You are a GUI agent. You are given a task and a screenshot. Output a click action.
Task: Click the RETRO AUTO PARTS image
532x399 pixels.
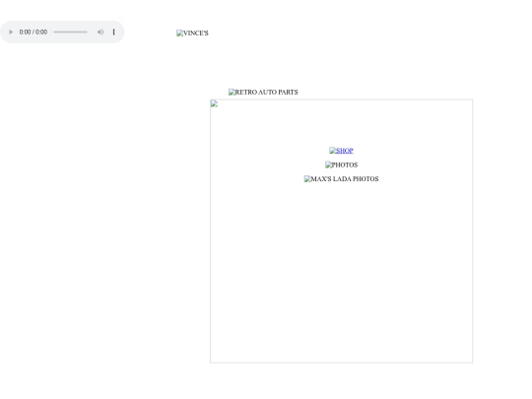click(x=263, y=93)
